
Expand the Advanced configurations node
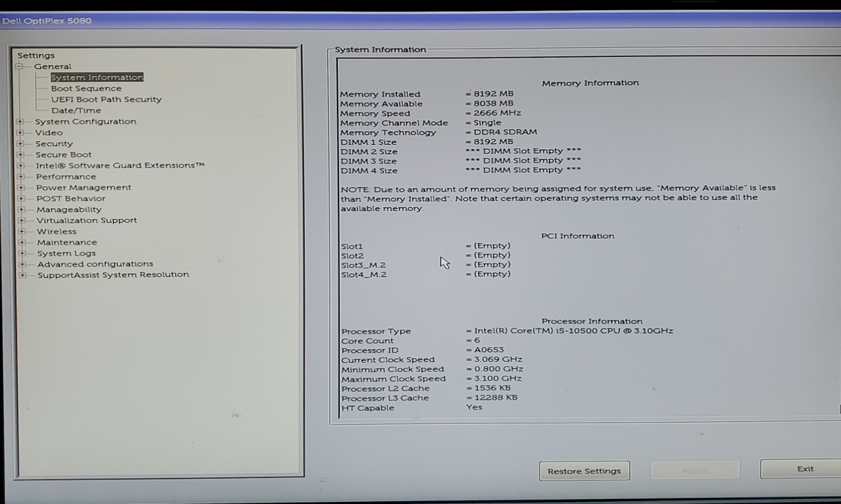22,264
